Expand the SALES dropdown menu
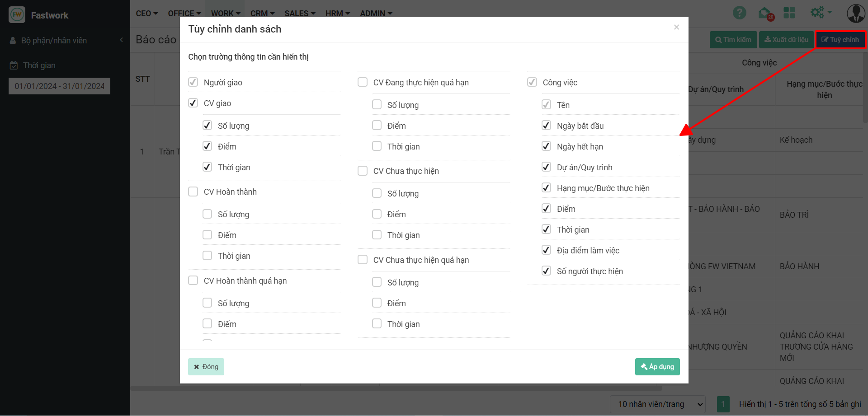 click(x=300, y=13)
